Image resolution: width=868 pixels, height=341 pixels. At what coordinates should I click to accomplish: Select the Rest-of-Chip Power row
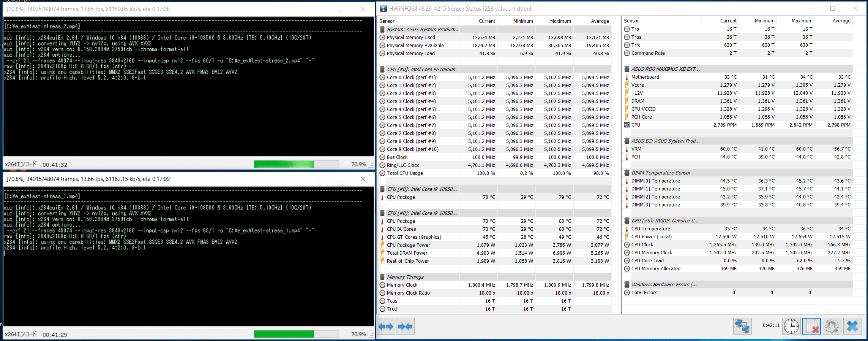pos(495,261)
